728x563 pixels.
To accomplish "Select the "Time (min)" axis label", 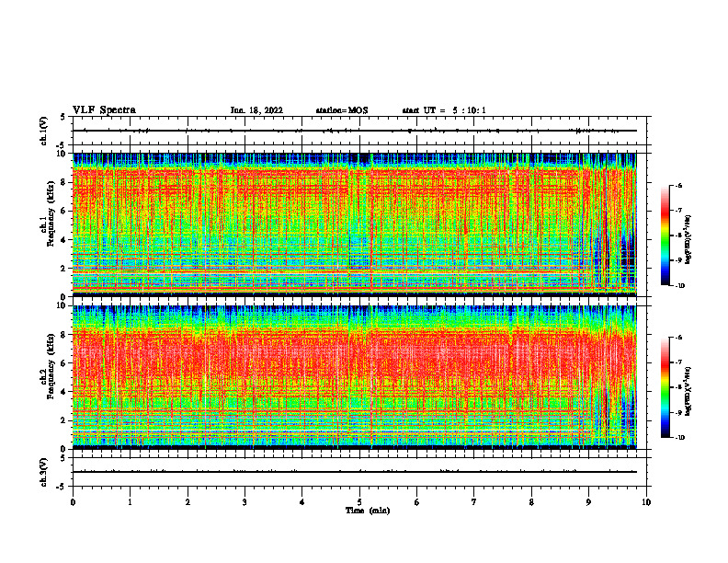I will coord(368,511).
